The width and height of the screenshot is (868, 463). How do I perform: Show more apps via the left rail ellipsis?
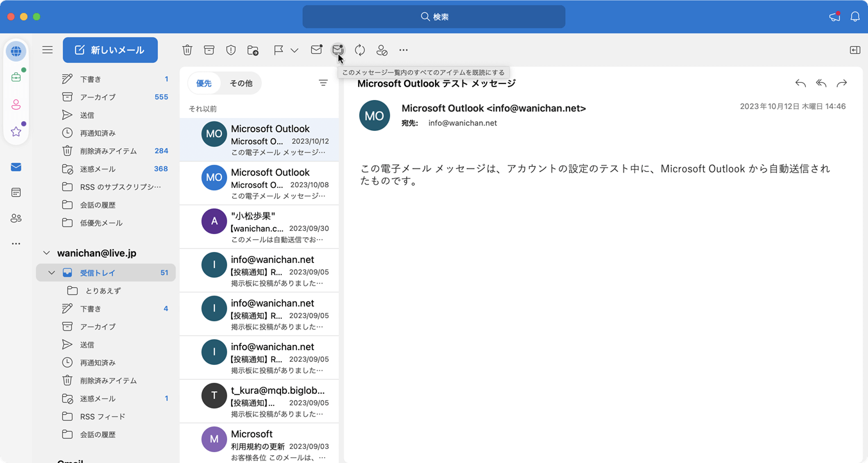(x=16, y=244)
